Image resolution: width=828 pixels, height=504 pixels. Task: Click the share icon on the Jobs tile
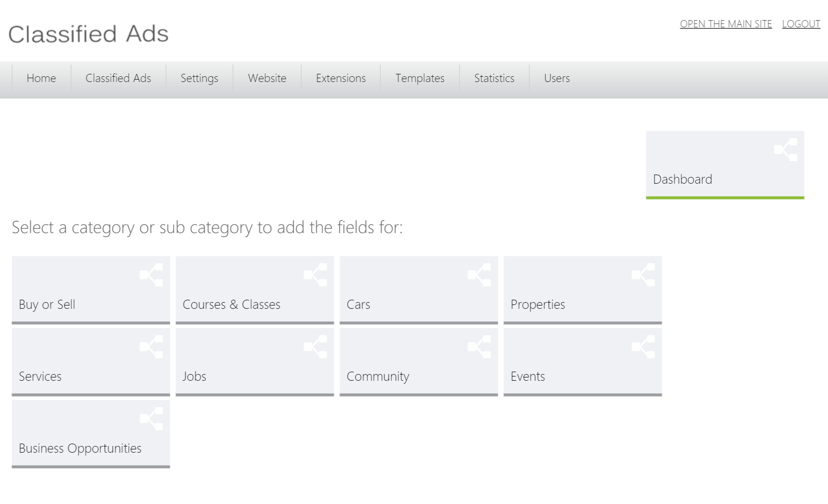coord(315,347)
